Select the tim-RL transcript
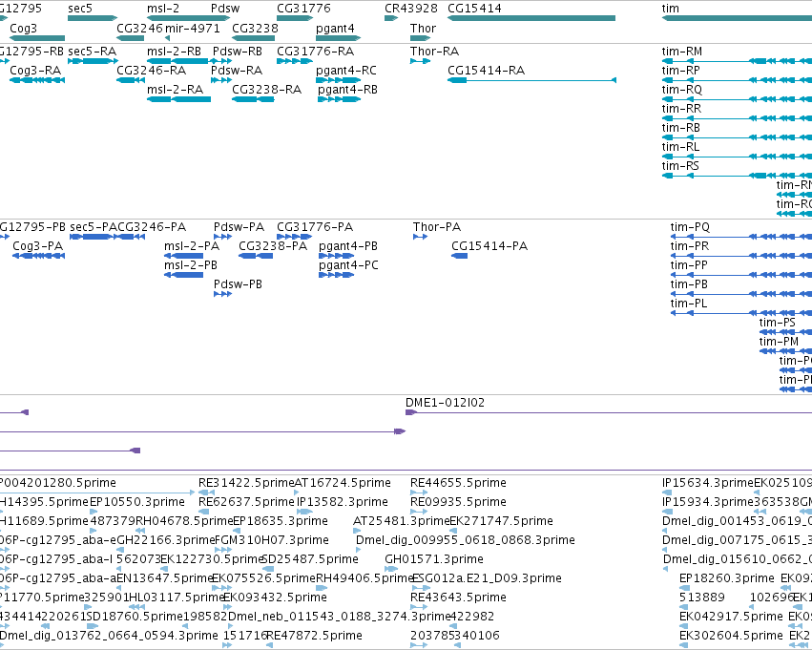The height and width of the screenshot is (650, 812). click(737, 157)
